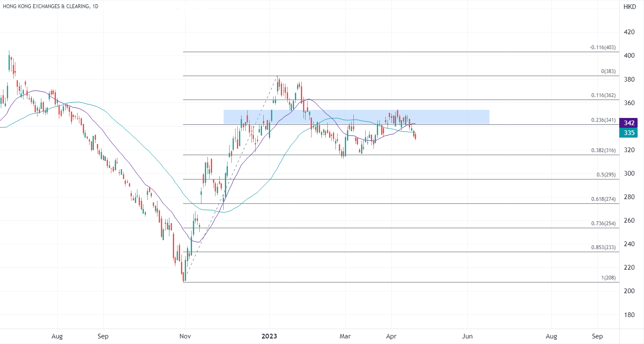
Task: Click the 0.116(362) Fibonacci level label
Action: click(603, 96)
